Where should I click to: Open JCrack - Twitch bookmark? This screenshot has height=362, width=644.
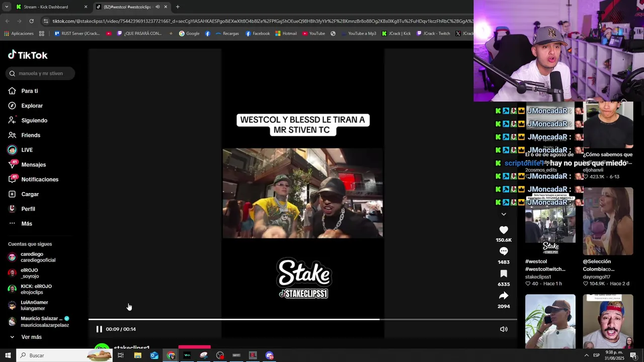click(433, 34)
